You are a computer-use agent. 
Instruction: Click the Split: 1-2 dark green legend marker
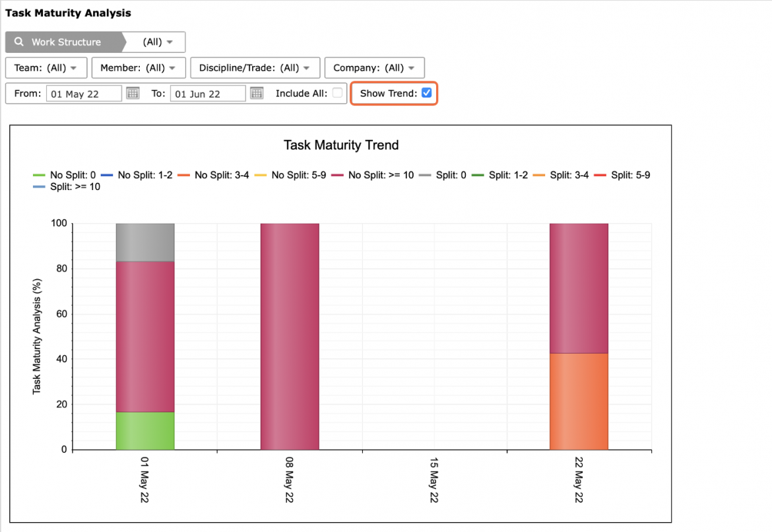point(478,176)
